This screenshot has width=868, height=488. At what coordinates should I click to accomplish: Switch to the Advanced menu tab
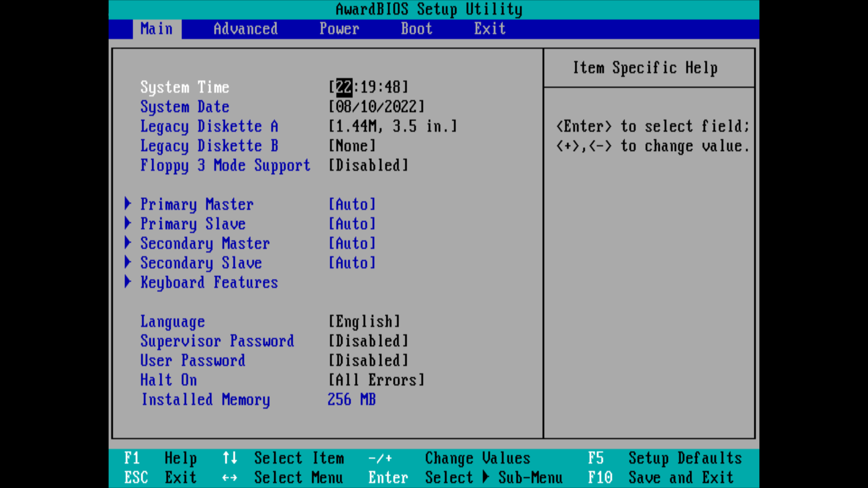pyautogui.click(x=245, y=29)
